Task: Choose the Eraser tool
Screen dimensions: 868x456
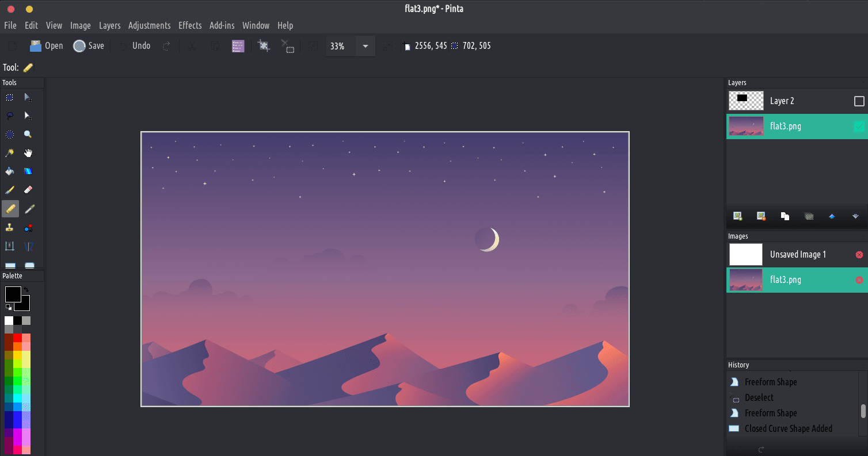Action: (x=28, y=190)
